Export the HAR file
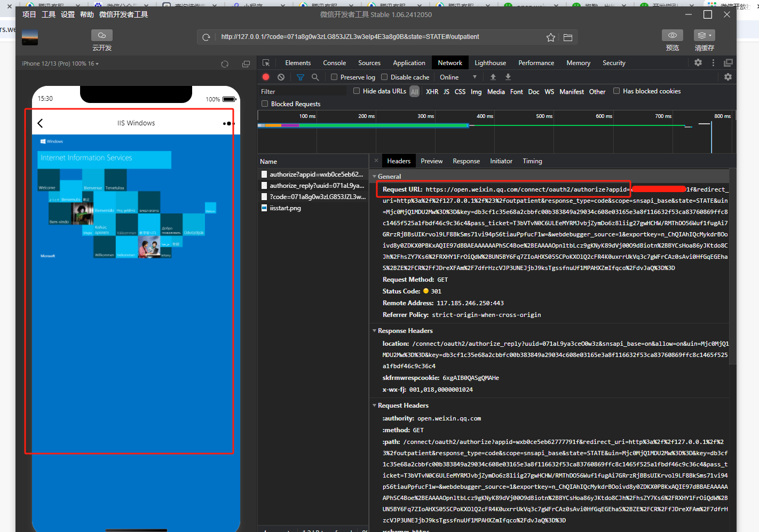 click(x=508, y=77)
